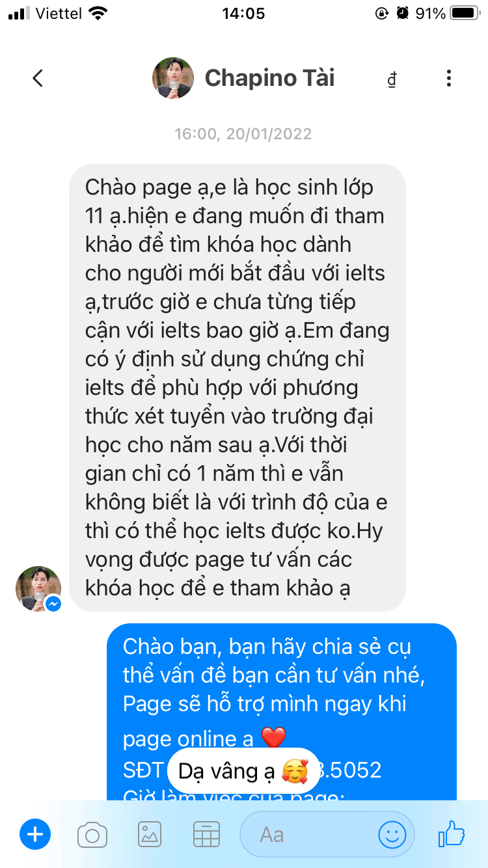Open Chapino Tài's header profile picture
The width and height of the screenshot is (488, 868).
(x=173, y=78)
